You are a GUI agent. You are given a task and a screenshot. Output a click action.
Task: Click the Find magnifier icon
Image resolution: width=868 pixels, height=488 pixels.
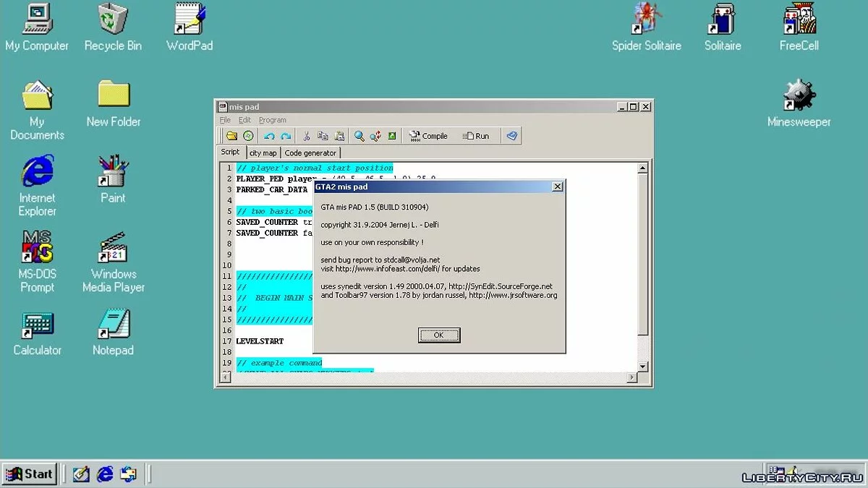359,136
